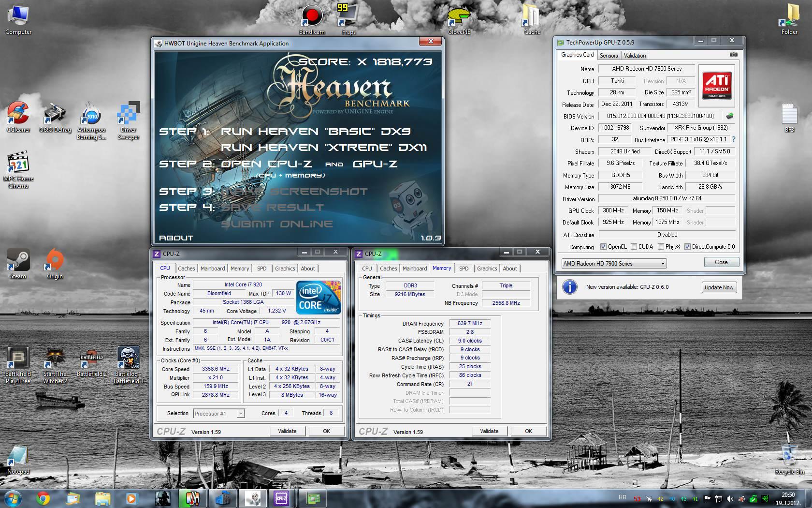The height and width of the screenshot is (508, 812).
Task: Click the Close button in GPU-Z
Action: click(721, 262)
